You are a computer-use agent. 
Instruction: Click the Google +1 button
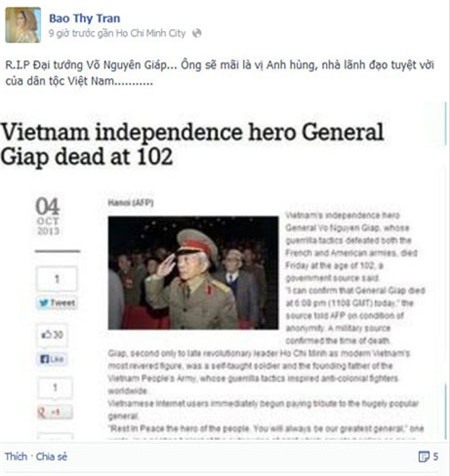coord(55,412)
